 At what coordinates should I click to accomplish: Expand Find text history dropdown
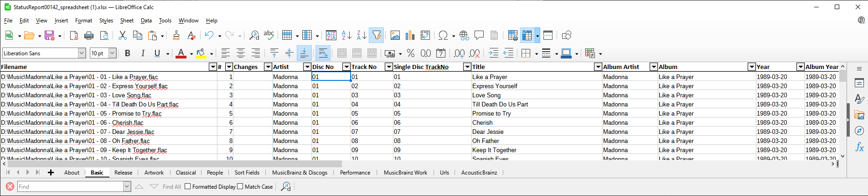click(x=127, y=186)
